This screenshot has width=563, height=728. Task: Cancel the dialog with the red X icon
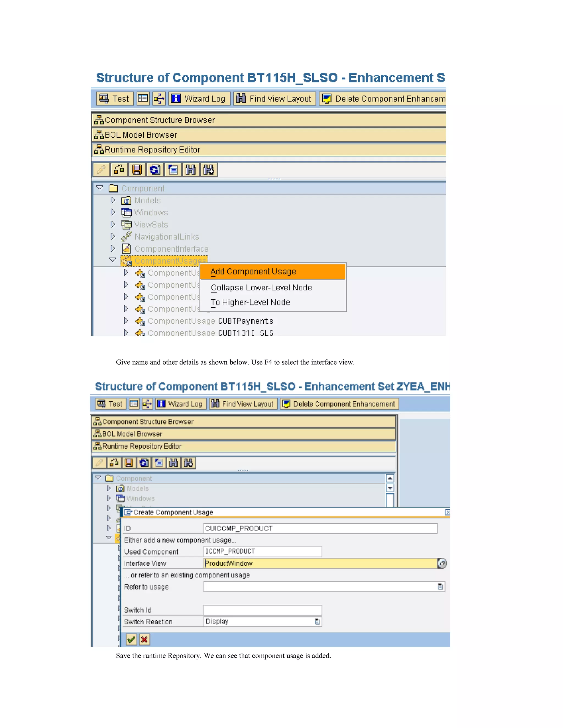pos(144,639)
